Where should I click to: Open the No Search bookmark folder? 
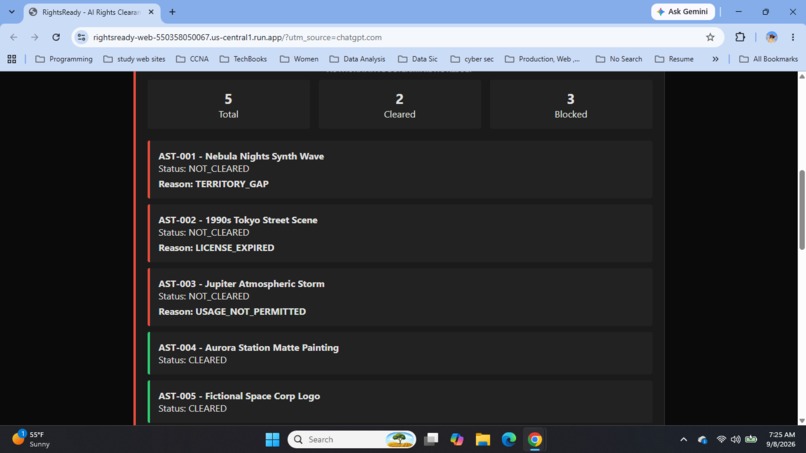[619, 59]
